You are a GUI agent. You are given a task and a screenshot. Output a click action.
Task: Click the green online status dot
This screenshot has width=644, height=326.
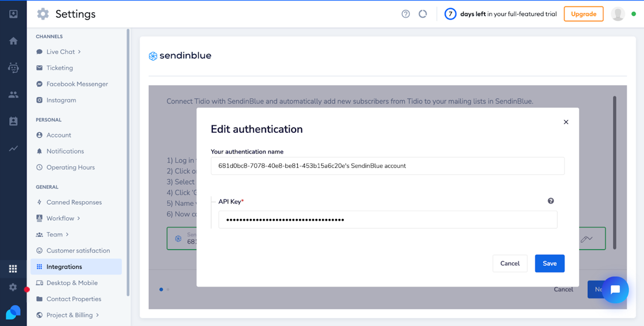[634, 14]
